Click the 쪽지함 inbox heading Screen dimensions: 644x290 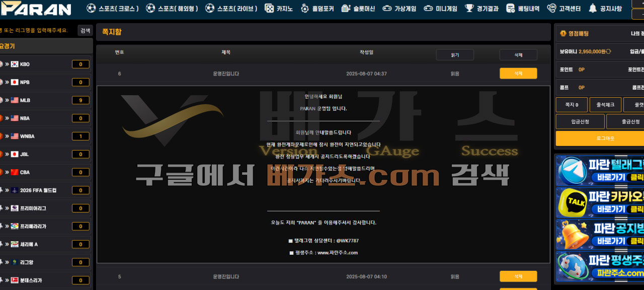pyautogui.click(x=112, y=32)
